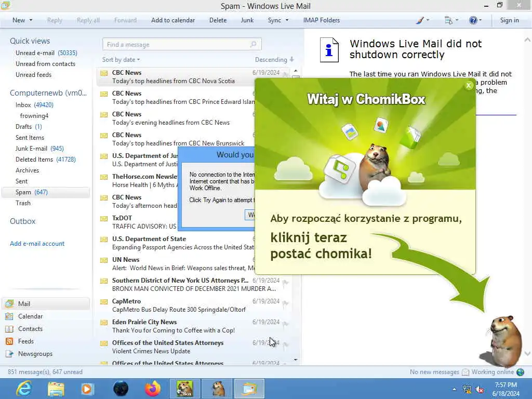Image resolution: width=532 pixels, height=399 pixels.
Task: Click Sign in
Action: 509,20
